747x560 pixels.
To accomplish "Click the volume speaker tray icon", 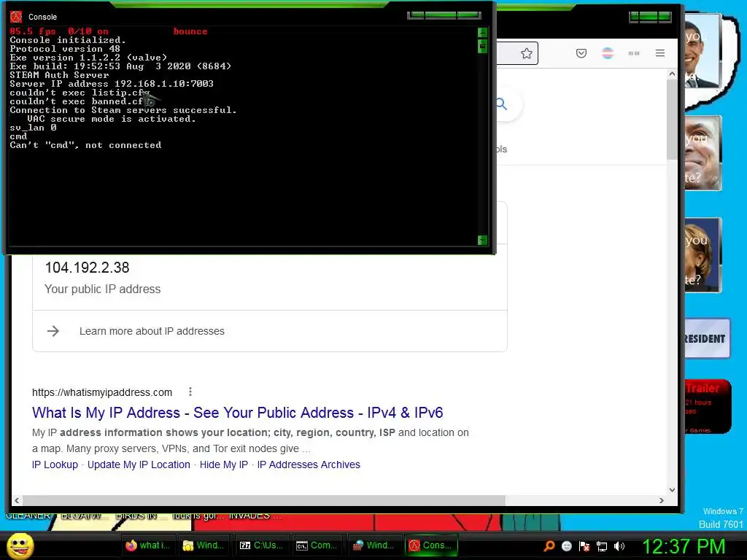I will pyautogui.click(x=619, y=546).
